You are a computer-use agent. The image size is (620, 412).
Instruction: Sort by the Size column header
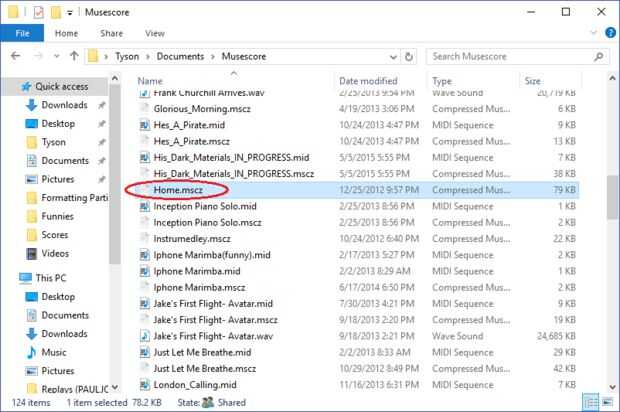tap(532, 81)
